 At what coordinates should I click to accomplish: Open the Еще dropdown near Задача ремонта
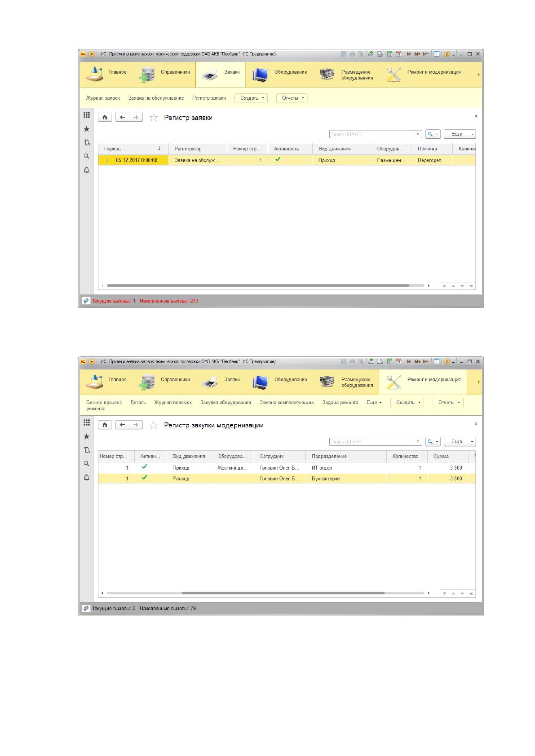point(374,403)
